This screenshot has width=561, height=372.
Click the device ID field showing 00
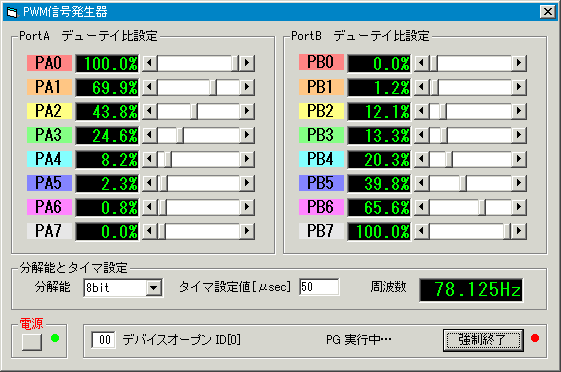(x=104, y=339)
